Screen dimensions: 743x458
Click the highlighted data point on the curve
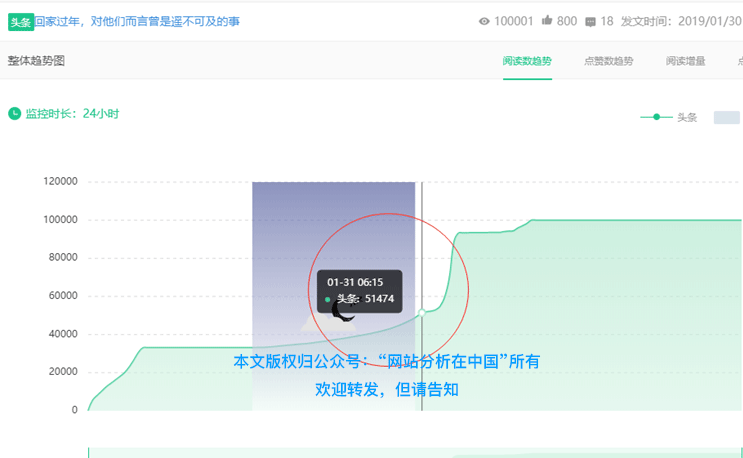pyautogui.click(x=422, y=312)
